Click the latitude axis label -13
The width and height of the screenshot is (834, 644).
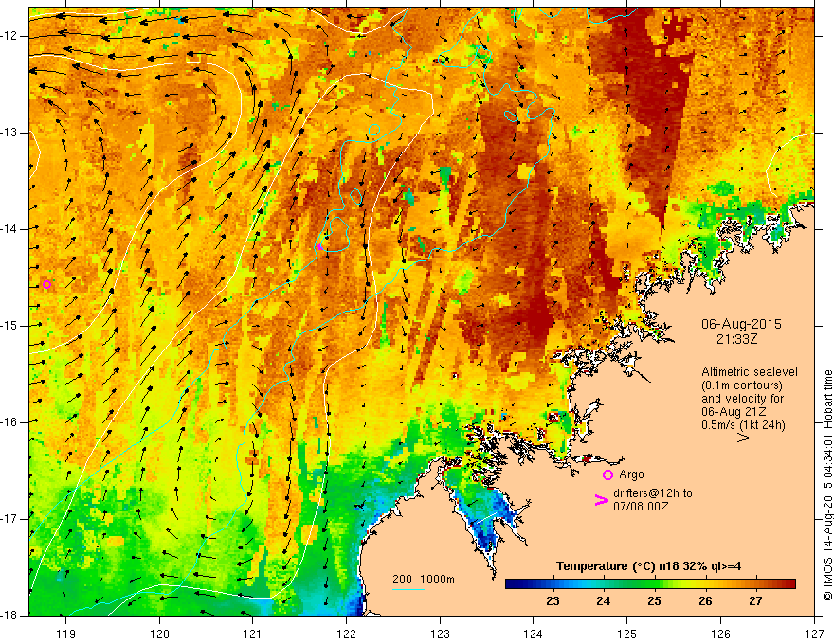tap(9, 133)
